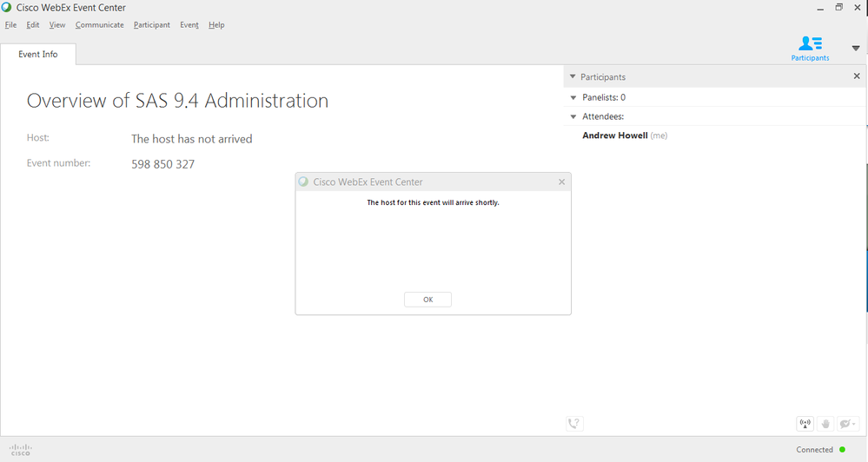Open the Help menu
The height and width of the screenshot is (462, 868).
216,25
